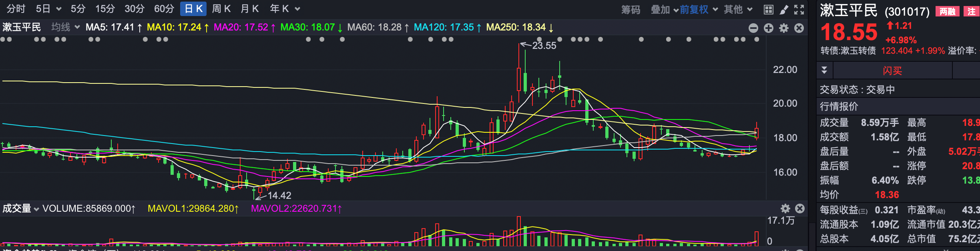Image resolution: width=980 pixels, height=251 pixels.
Task: Open the 均线 indicator dropdown
Action: [65, 27]
